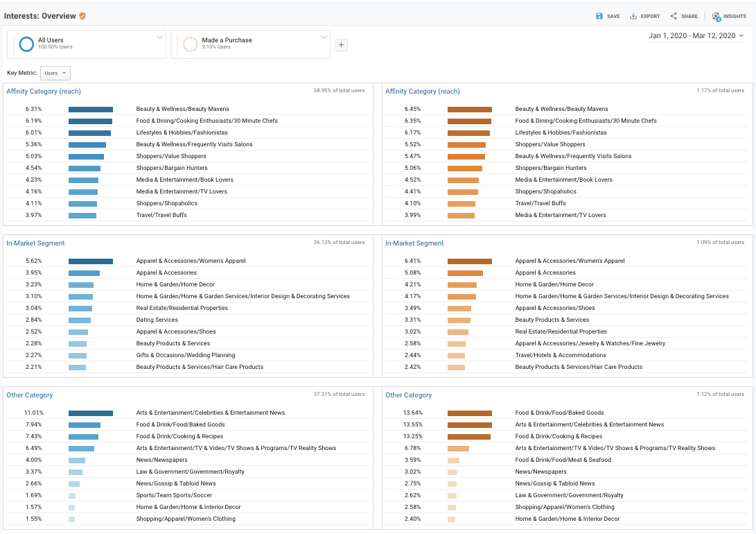Click the Made a Purchase circle icon

tap(190, 44)
